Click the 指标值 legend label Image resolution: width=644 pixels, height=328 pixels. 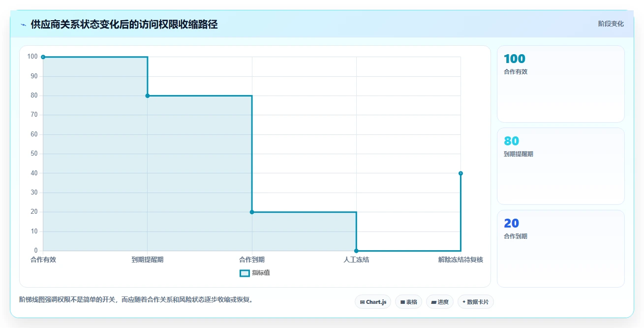pos(261,273)
